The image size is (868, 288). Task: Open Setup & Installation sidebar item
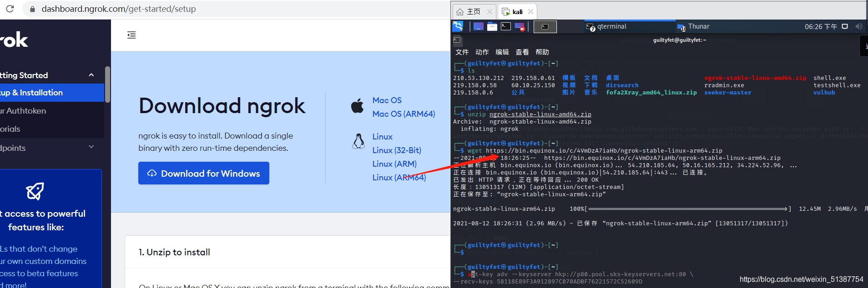tap(52, 93)
